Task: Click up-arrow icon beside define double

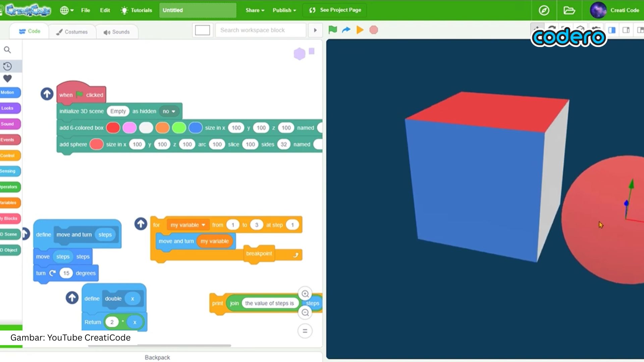Action: [72, 298]
